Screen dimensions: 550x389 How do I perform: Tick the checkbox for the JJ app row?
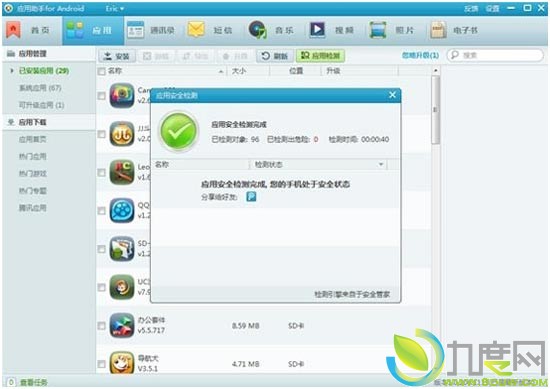click(x=101, y=134)
